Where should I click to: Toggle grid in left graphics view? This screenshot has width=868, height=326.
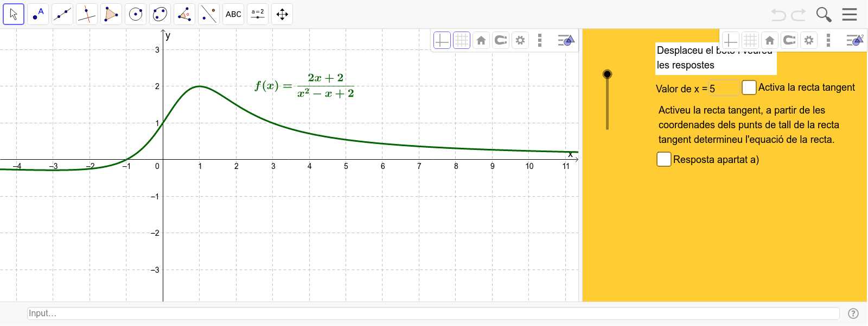coord(462,40)
